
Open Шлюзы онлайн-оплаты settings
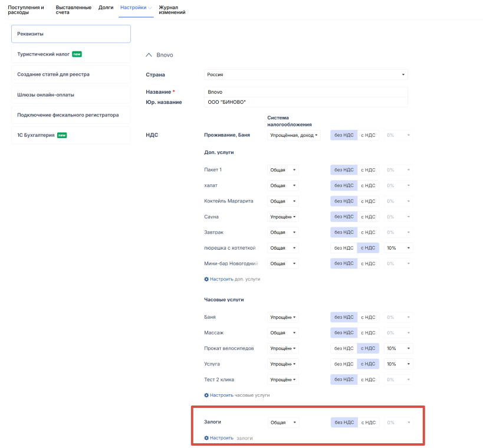point(71,94)
